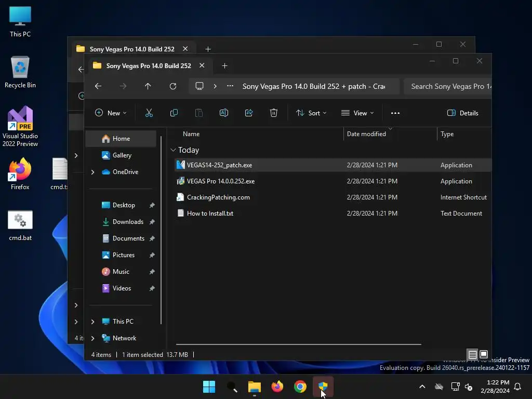The height and width of the screenshot is (399, 532).
Task: Close the front Sony Vegas Pro tab
Action: (x=202, y=65)
